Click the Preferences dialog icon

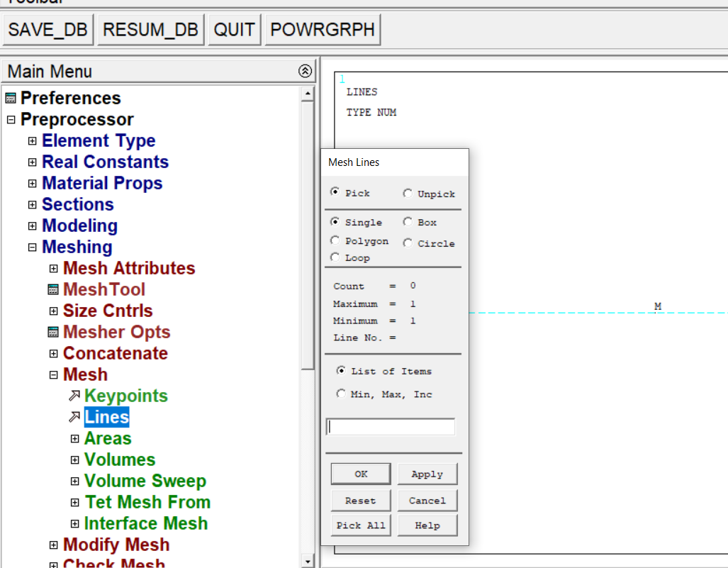point(11,98)
